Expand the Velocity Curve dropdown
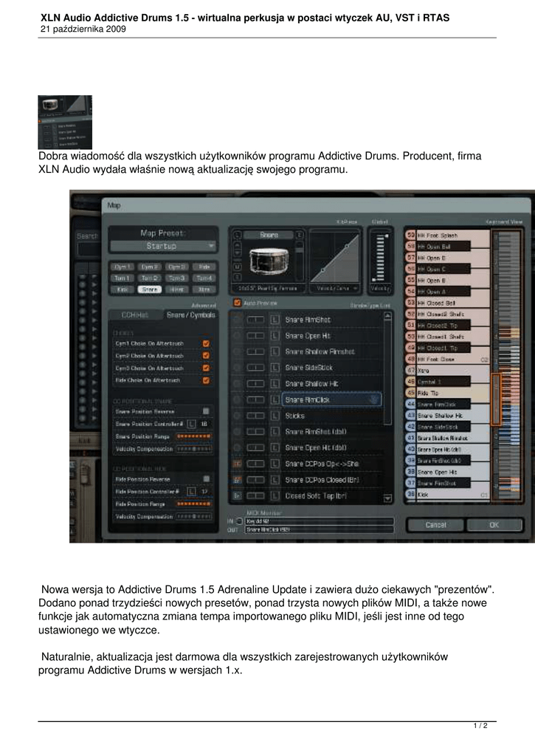 (x=334, y=288)
